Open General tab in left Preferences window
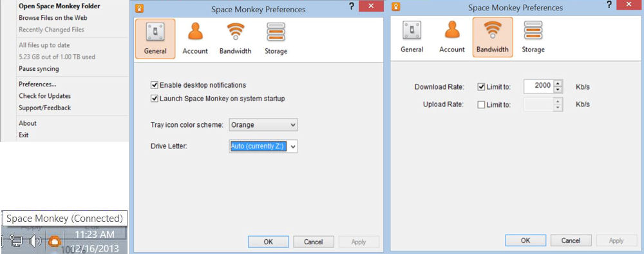The height and width of the screenshot is (254, 644). [155, 39]
